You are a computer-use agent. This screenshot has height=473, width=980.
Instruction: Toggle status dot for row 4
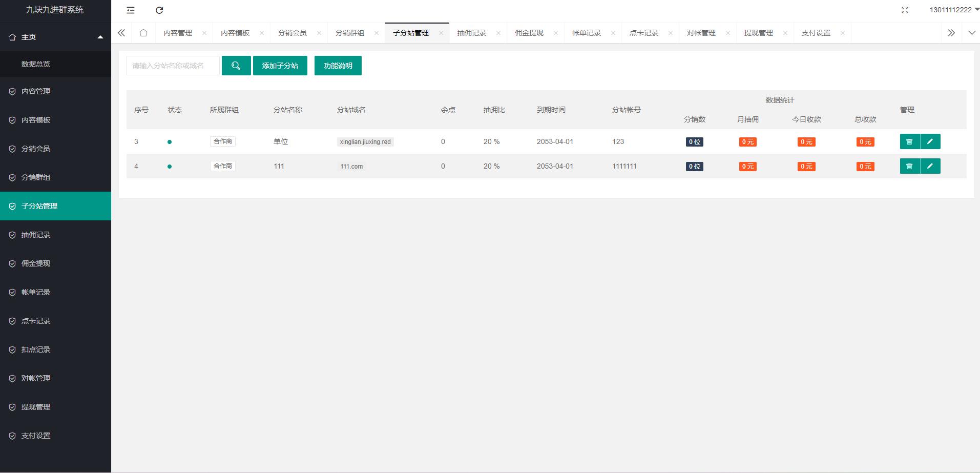[x=170, y=167]
